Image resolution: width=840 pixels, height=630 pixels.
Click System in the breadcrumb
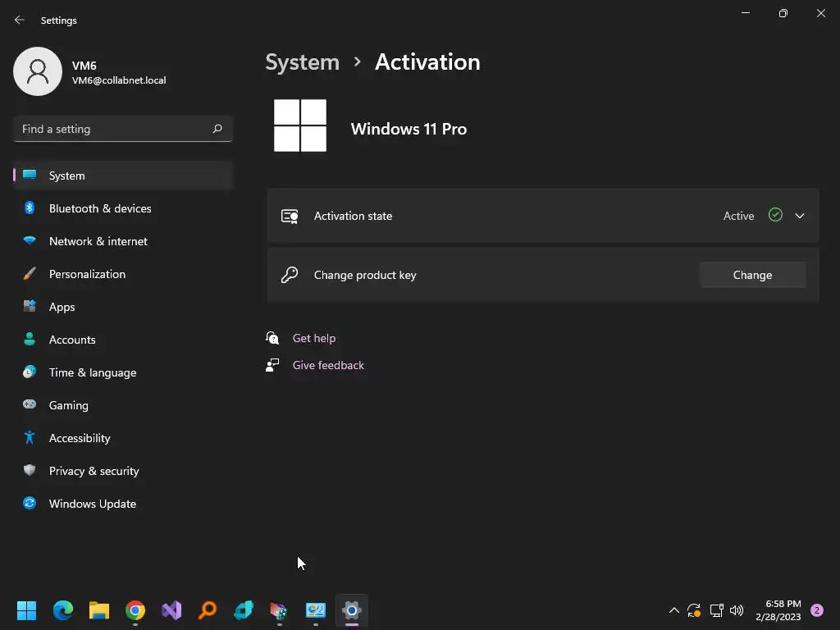coord(302,62)
